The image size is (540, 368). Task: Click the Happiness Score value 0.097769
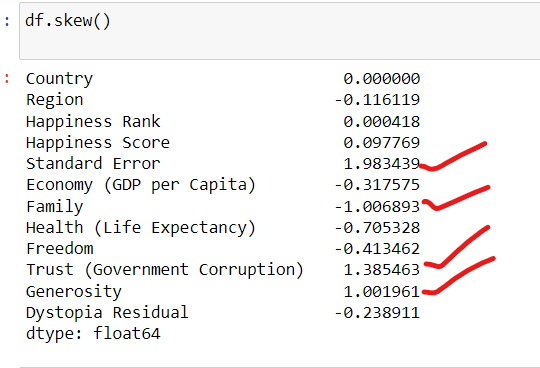click(x=382, y=143)
